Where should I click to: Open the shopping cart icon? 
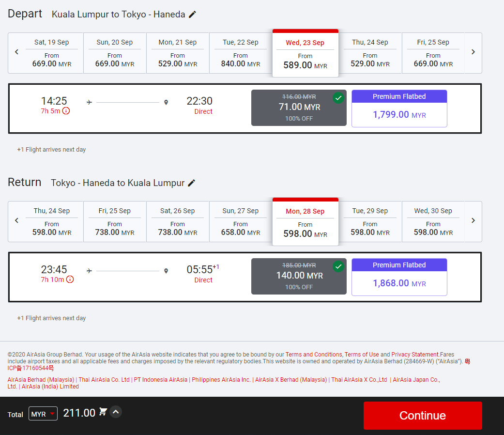click(x=103, y=412)
